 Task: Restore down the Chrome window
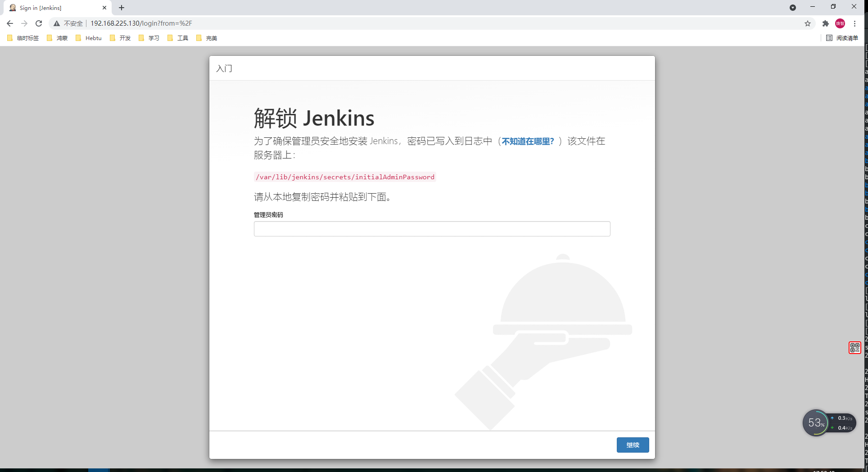[833, 7]
